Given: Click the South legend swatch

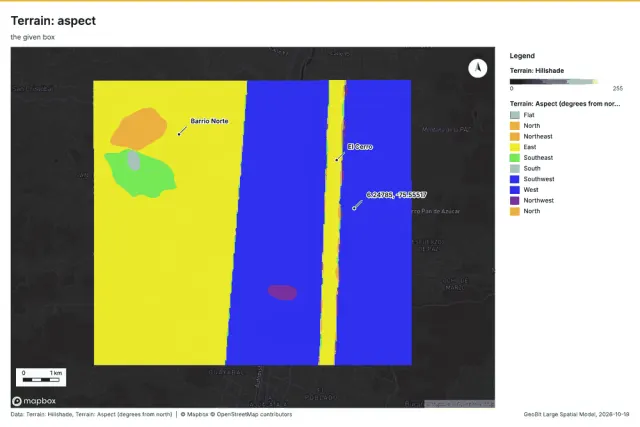Looking at the screenshot, I should click(515, 168).
